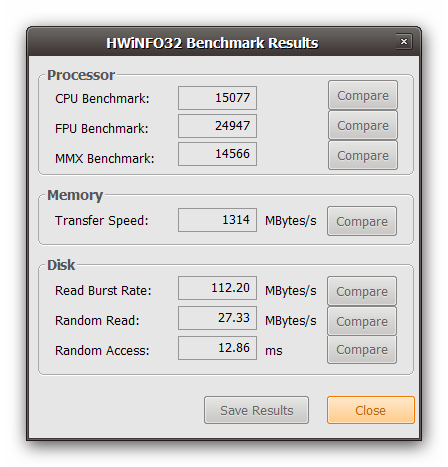This screenshot has width=448, height=467.
Task: Select the MMX Benchmark value field 14566
Action: coord(217,154)
